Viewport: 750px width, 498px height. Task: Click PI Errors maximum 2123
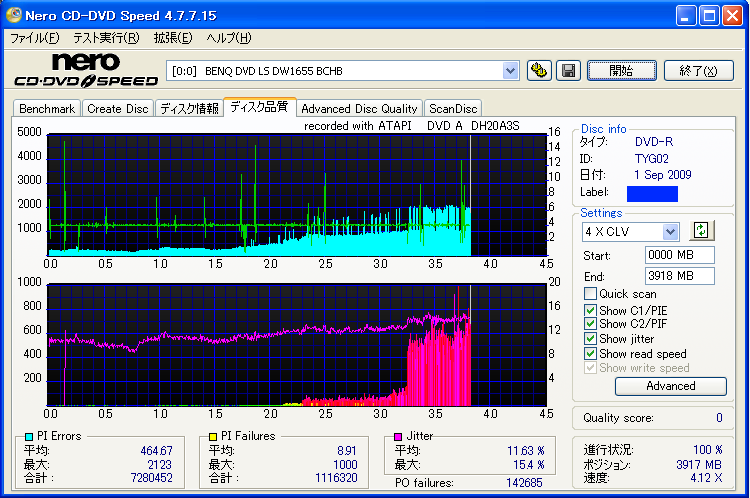[x=159, y=464]
